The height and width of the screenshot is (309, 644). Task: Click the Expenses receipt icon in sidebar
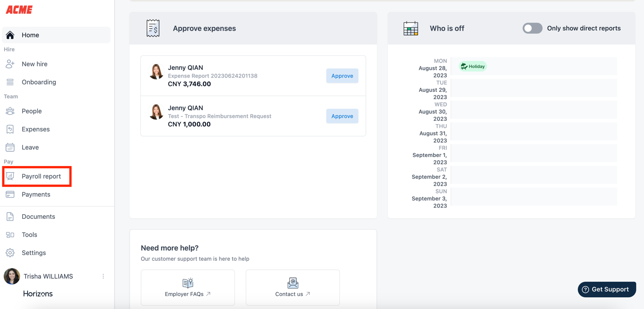point(10,129)
